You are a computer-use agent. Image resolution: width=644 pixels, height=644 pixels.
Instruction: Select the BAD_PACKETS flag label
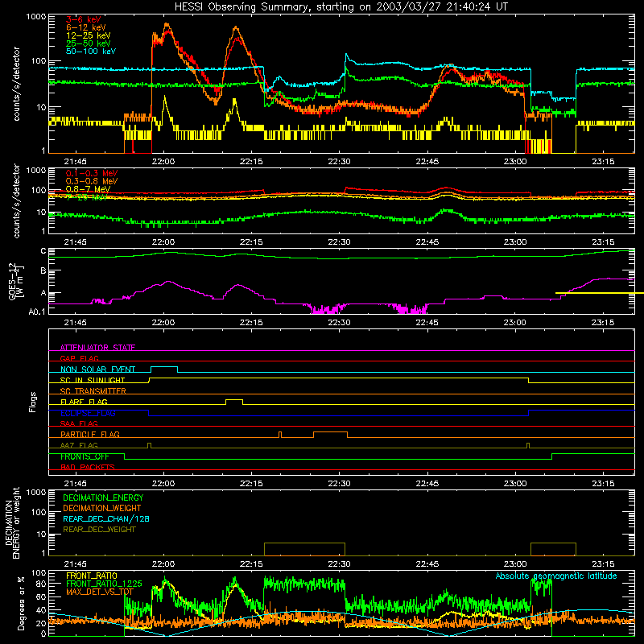pos(88,467)
